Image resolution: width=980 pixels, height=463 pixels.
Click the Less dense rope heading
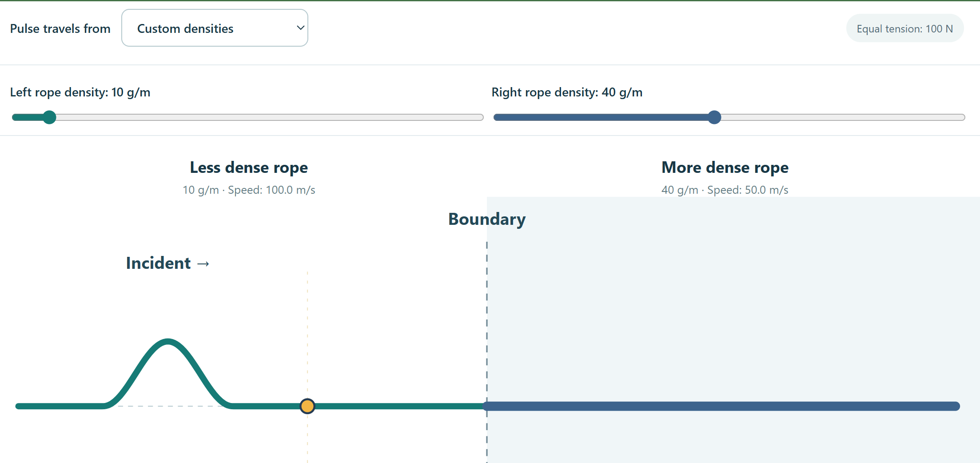click(x=249, y=168)
